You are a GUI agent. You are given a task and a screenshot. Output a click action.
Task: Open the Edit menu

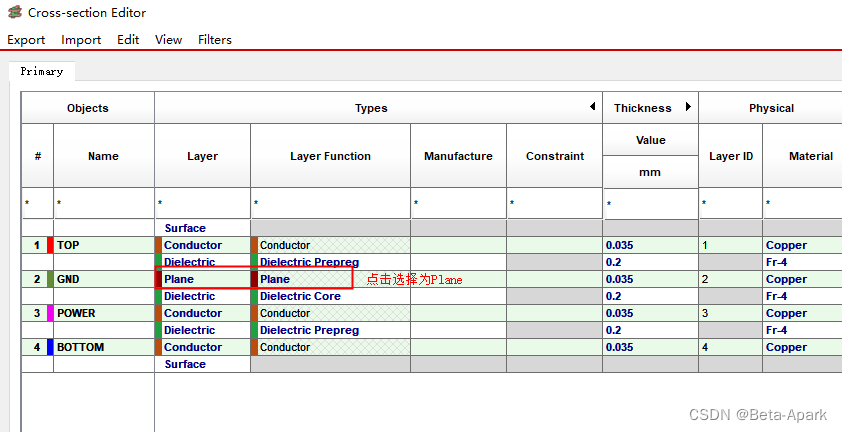point(128,40)
